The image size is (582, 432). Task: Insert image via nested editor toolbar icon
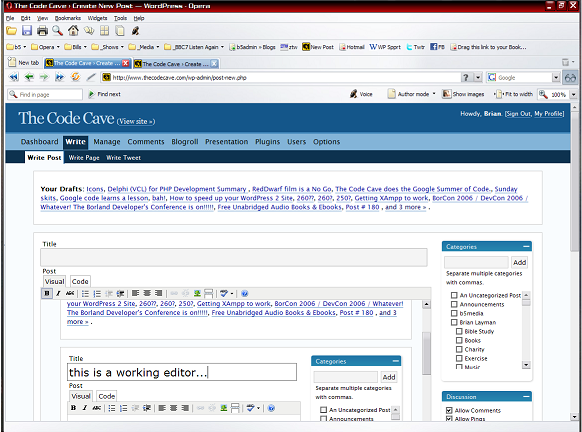pos(224,408)
